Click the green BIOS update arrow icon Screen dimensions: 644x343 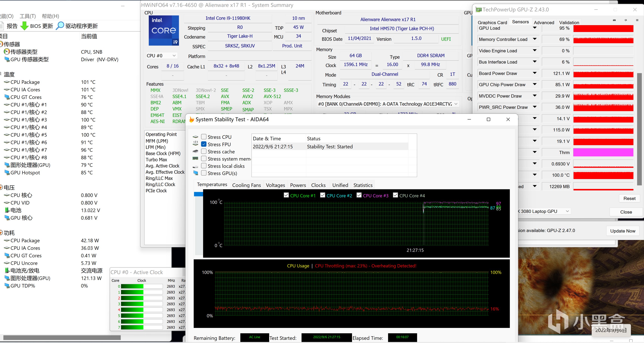(x=24, y=26)
